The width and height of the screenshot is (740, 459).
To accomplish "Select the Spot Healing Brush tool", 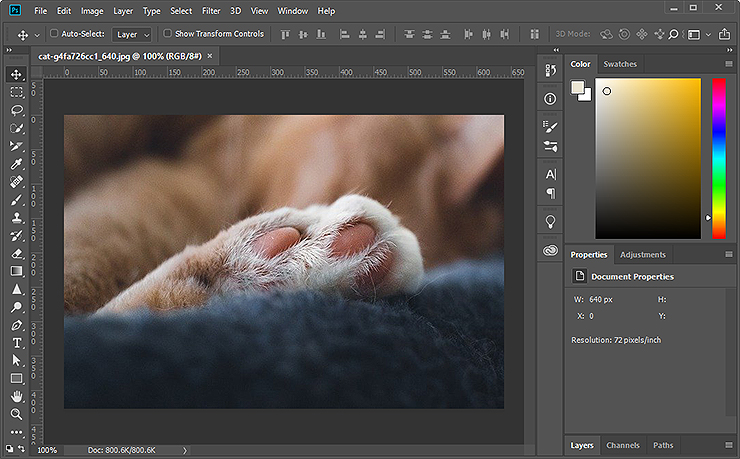I will pos(17,182).
